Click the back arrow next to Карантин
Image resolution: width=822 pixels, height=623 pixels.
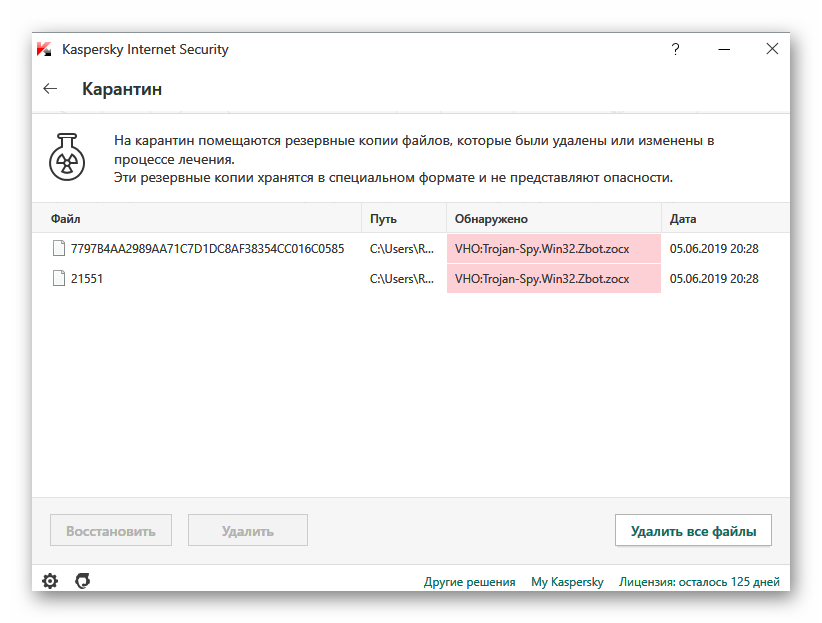point(50,89)
